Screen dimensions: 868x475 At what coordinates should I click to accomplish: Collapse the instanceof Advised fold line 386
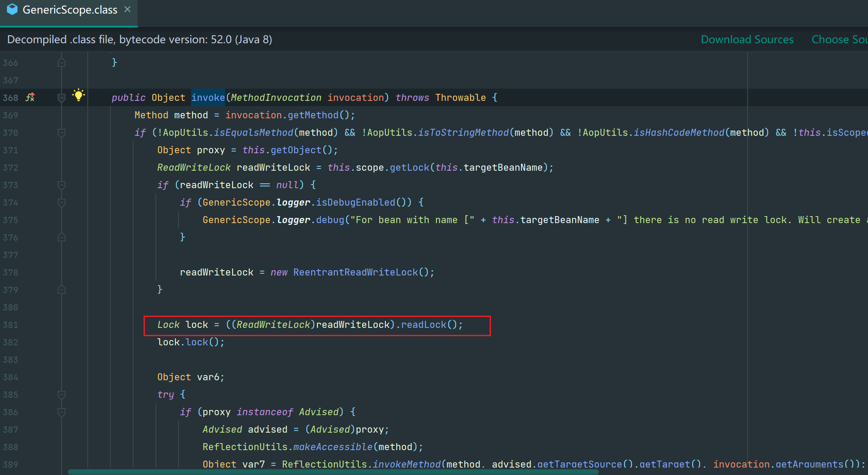click(62, 412)
